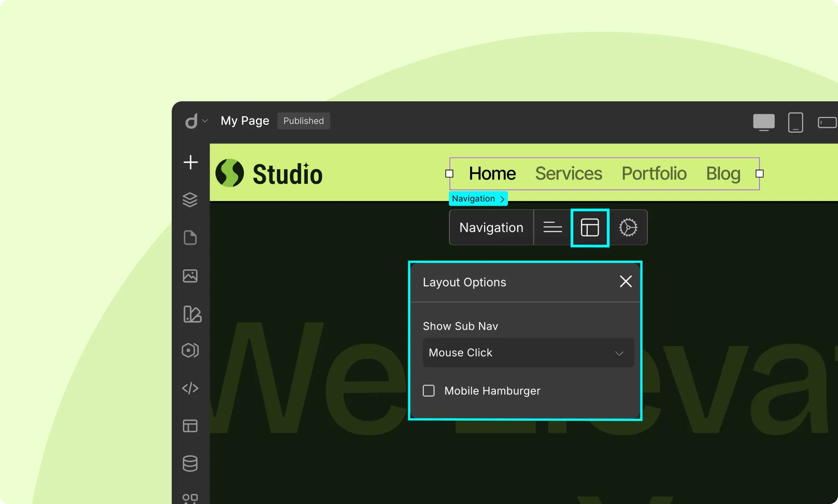Switch to mobile landscape viewport
Image resolution: width=838 pixels, height=504 pixels.
(827, 122)
